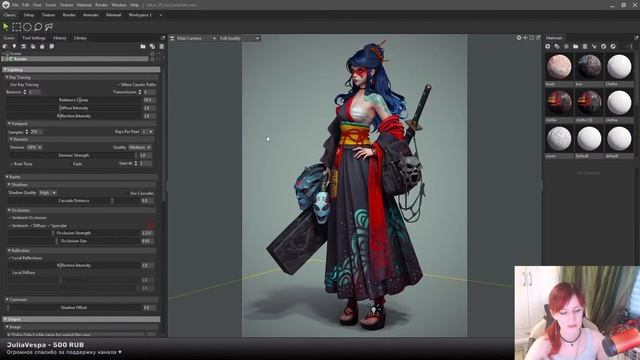The height and width of the screenshot is (360, 640).
Task: Duplicate selected scene object
Action: click(152, 47)
